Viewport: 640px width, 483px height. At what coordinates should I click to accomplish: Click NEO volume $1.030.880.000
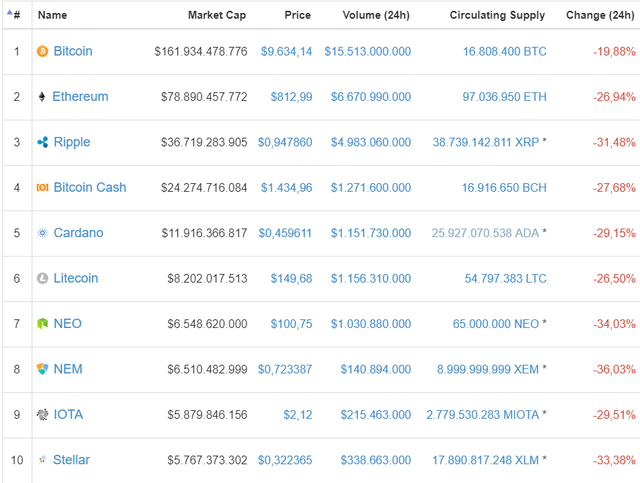click(x=371, y=324)
